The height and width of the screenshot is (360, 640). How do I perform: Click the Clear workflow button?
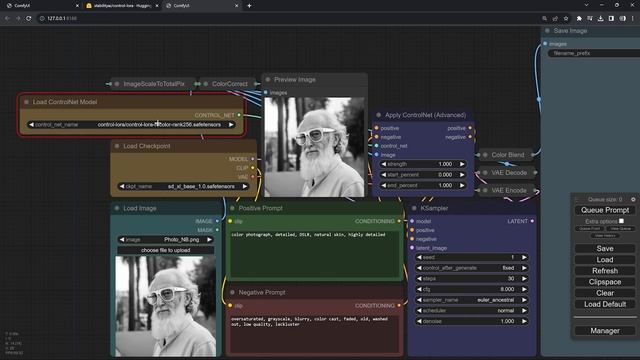click(x=604, y=293)
